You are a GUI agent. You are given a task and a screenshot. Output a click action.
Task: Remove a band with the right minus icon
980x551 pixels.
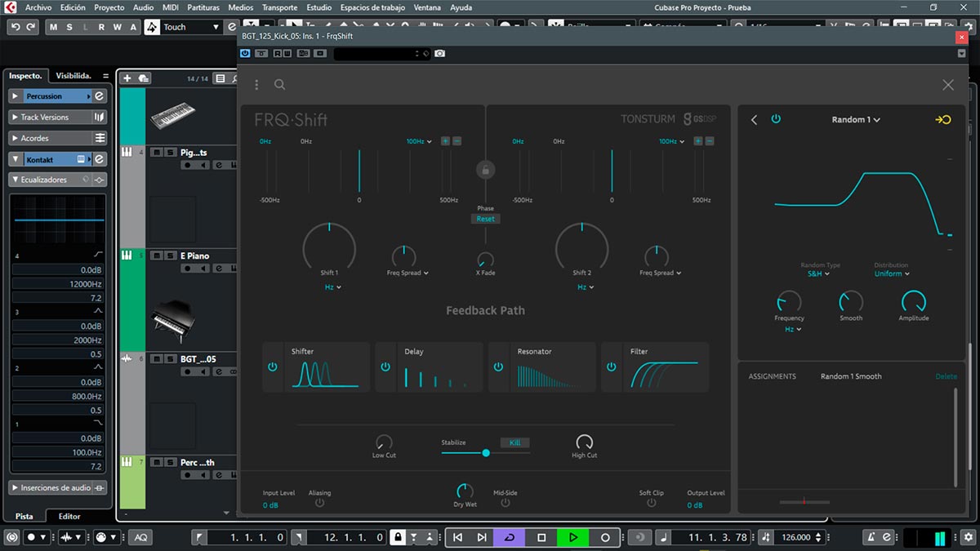pyautogui.click(x=710, y=141)
